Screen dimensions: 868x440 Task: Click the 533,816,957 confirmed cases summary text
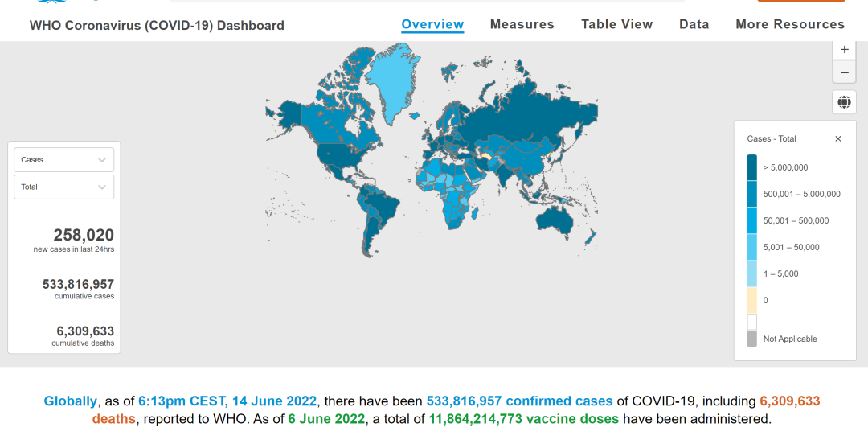click(519, 401)
